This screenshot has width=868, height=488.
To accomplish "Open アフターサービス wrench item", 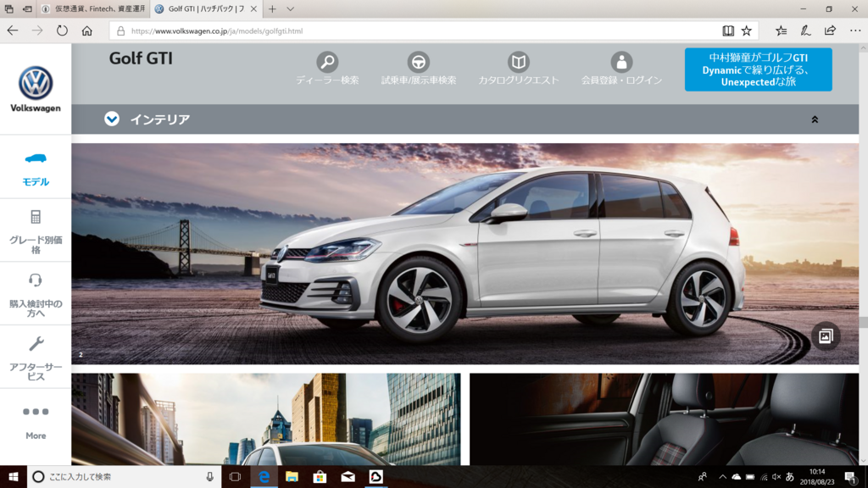I will (x=36, y=358).
